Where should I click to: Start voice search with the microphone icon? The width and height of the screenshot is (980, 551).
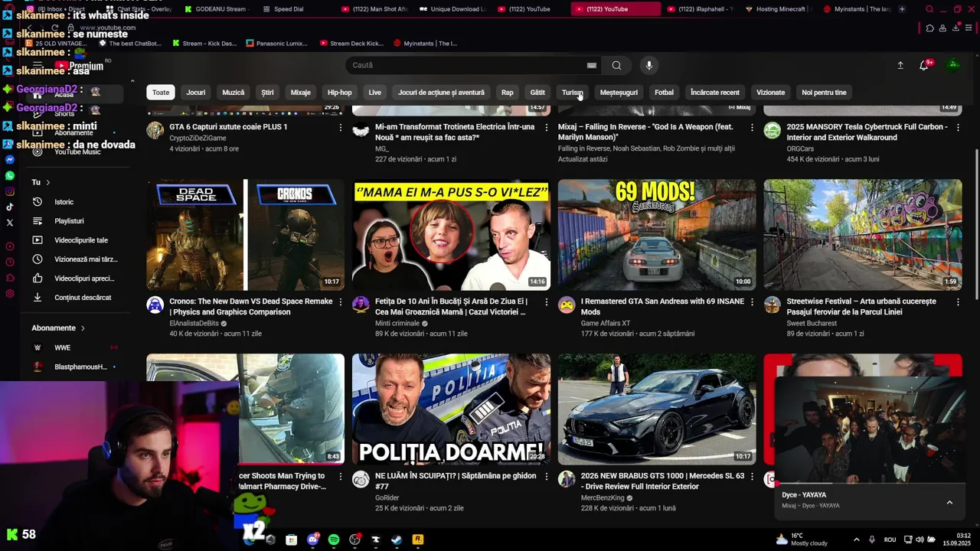pyautogui.click(x=648, y=65)
